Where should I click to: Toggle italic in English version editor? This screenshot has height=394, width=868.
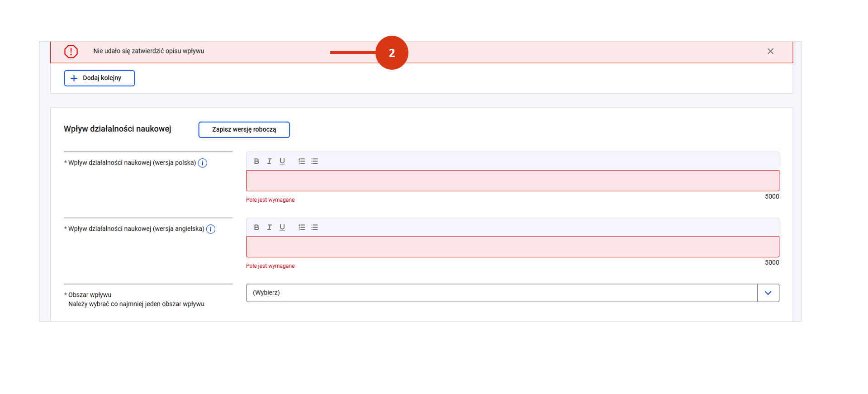[x=269, y=228]
